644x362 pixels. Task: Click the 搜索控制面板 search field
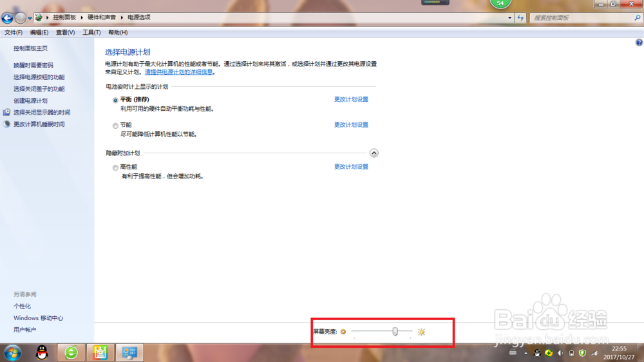click(582, 17)
